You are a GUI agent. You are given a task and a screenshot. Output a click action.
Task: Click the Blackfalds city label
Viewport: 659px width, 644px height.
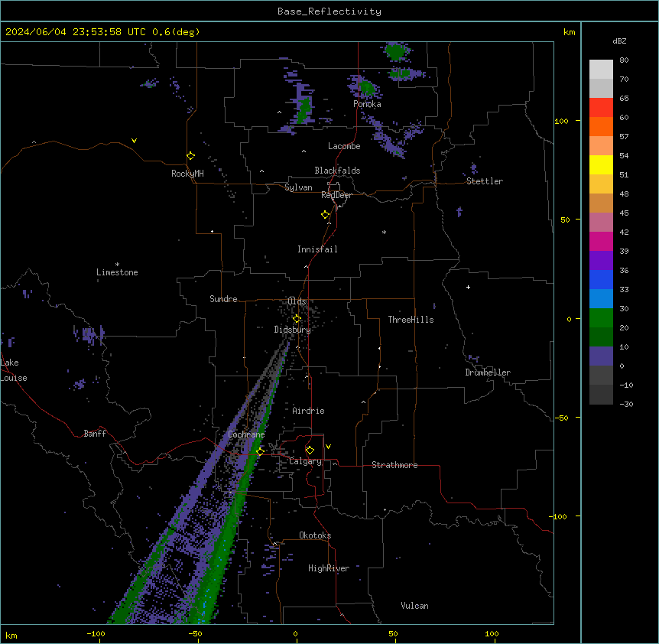[x=337, y=171]
